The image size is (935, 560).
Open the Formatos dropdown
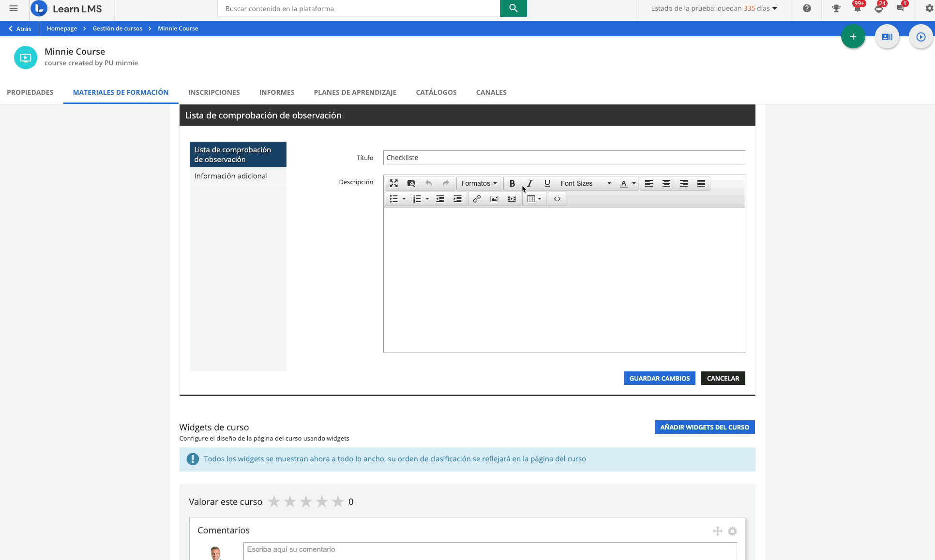(479, 183)
